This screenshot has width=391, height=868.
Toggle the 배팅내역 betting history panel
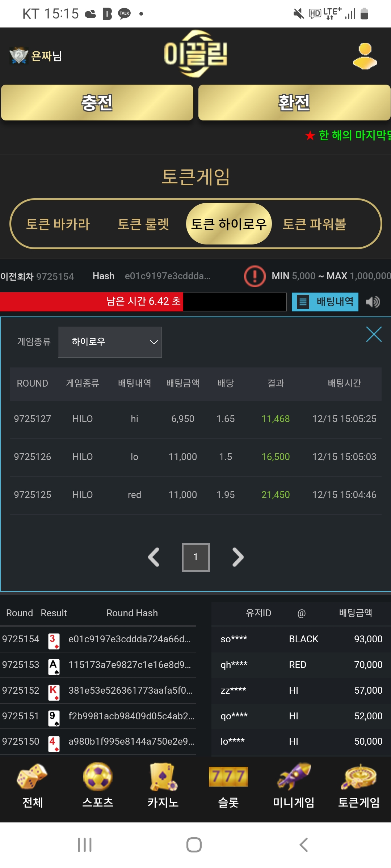[x=325, y=302]
